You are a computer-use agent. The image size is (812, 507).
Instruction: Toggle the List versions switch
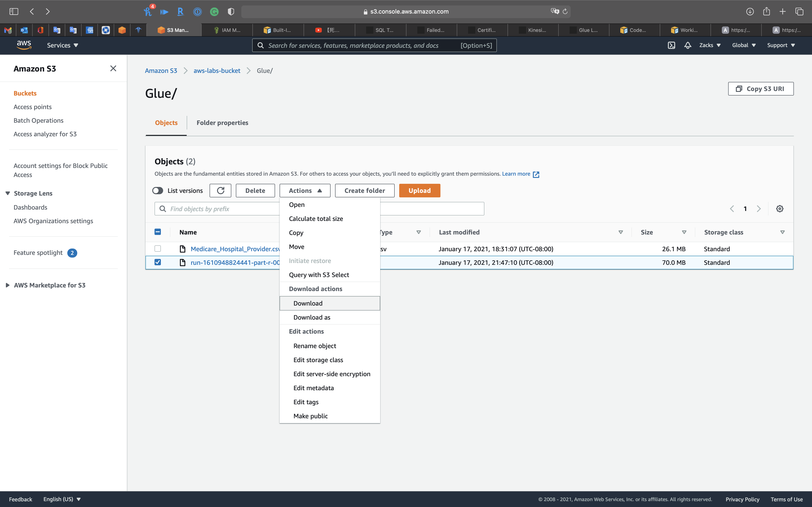tap(158, 190)
